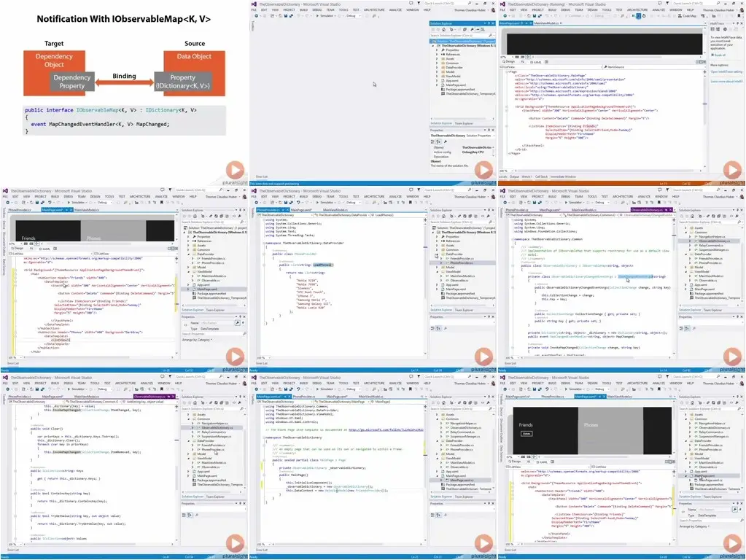Click Learn more about IntelliTrace link

click(726, 82)
